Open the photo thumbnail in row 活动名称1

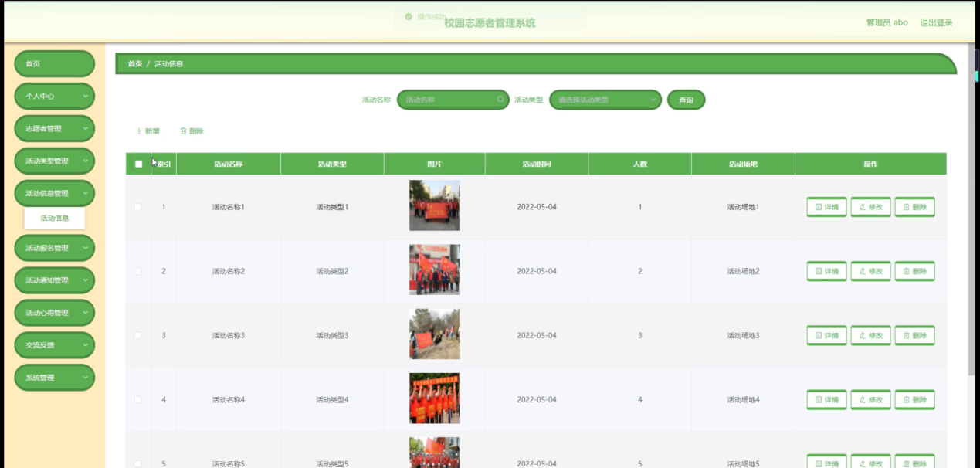point(435,205)
